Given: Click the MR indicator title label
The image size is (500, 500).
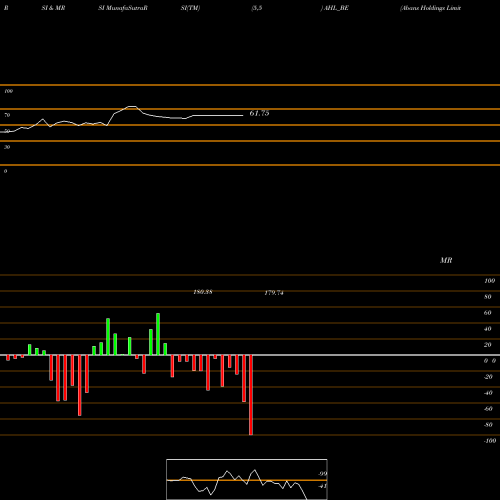Looking at the screenshot, I should [446, 260].
